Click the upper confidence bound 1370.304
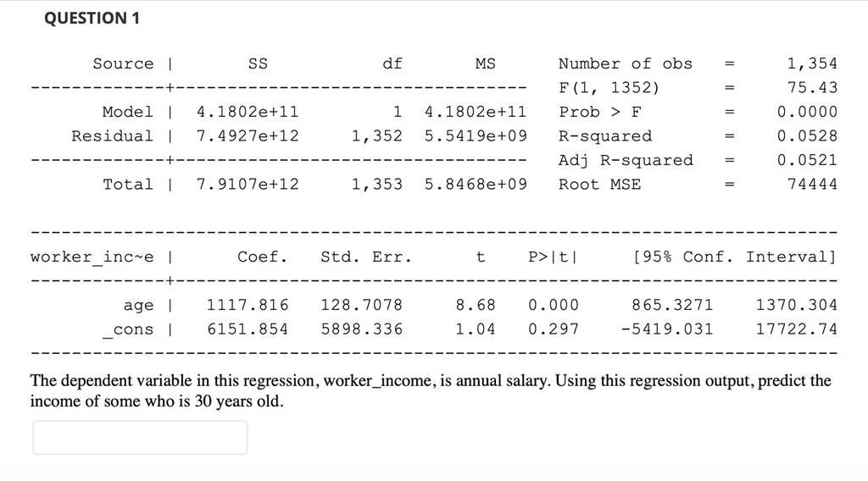 point(797,305)
